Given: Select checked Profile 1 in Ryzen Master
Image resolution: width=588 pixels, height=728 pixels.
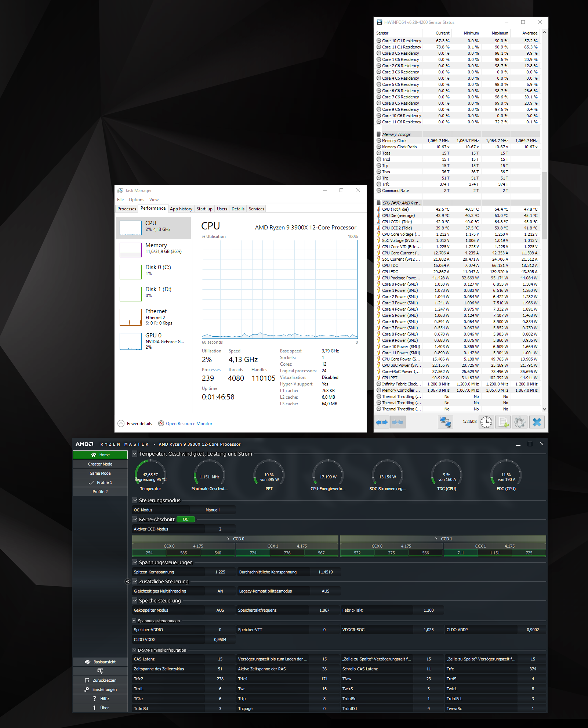Looking at the screenshot, I should [x=100, y=482].
